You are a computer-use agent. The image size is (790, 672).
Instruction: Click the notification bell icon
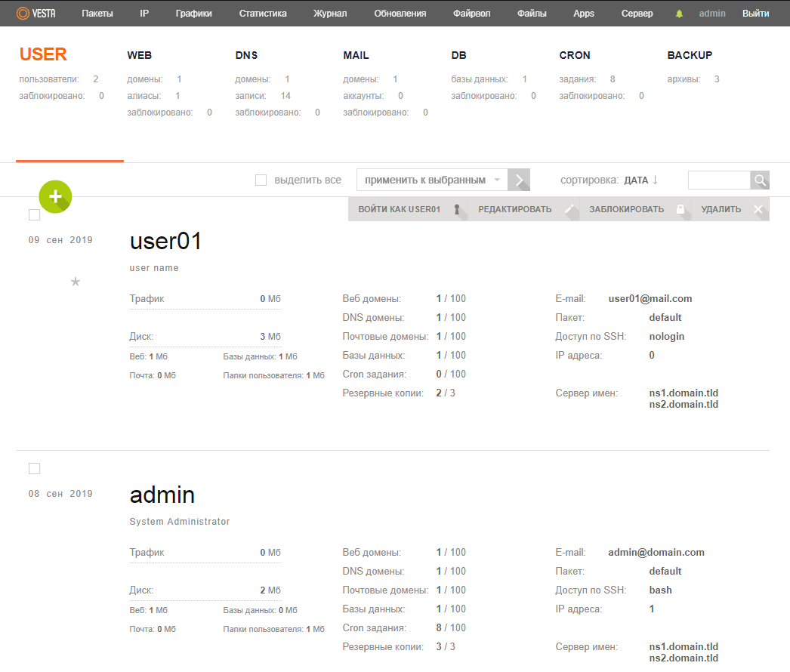click(679, 14)
